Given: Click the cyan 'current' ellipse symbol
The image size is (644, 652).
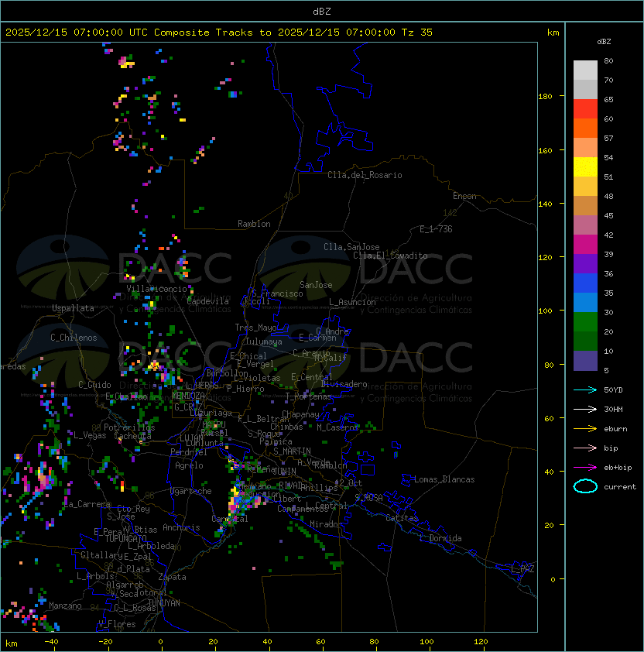Looking at the screenshot, I should 585,486.
